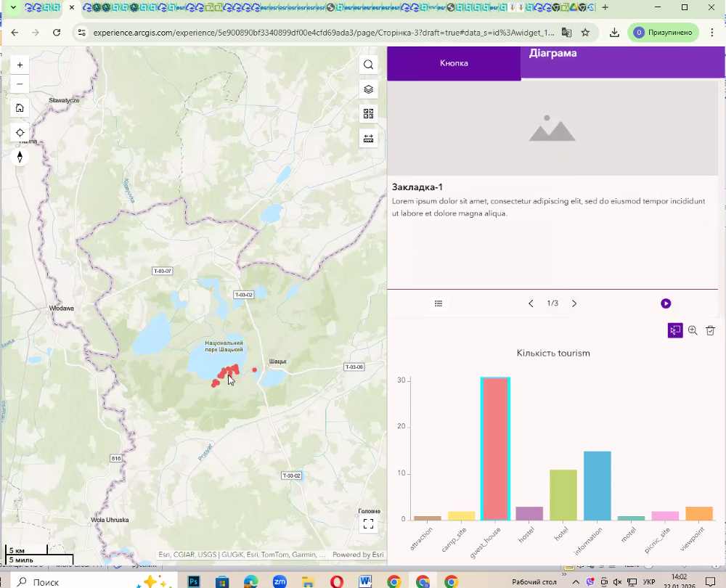This screenshot has width=726, height=588.
Task: Toggle chart selection mode button
Action: (x=675, y=330)
